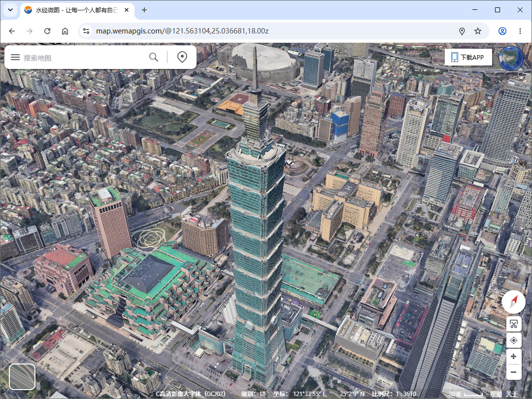
Task: Switch basemap via bottom-left thumbnail
Action: coord(22,377)
